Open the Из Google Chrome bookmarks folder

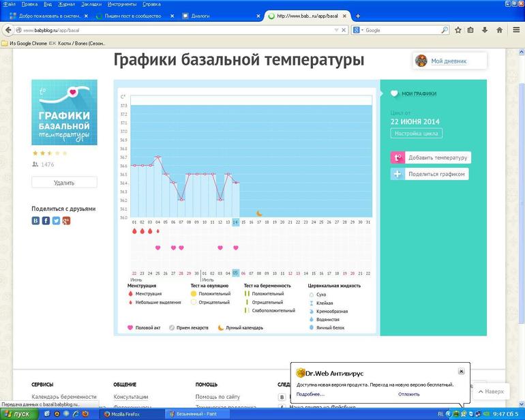[x=25, y=43]
